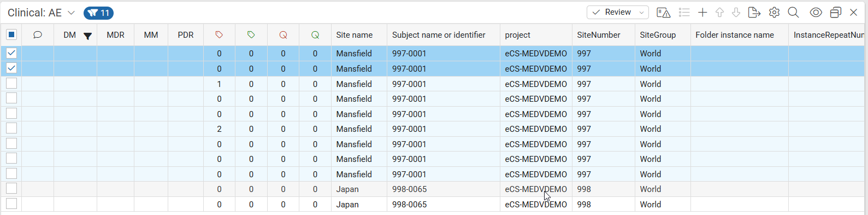Viewport: 868px width, 215px height.
Task: Click the down arrow toolbar icon
Action: (x=736, y=13)
